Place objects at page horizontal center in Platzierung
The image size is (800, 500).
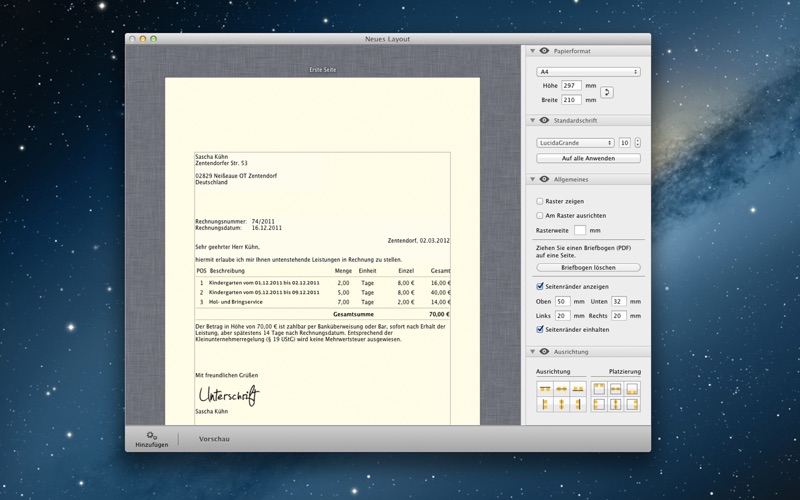[616, 405]
